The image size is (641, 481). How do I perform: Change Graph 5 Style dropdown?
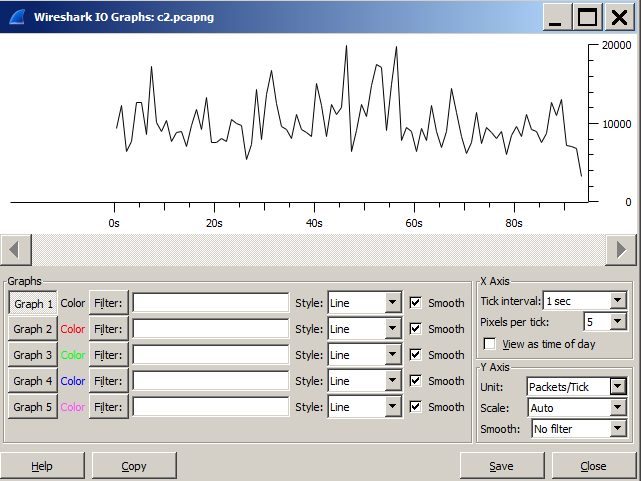[364, 407]
